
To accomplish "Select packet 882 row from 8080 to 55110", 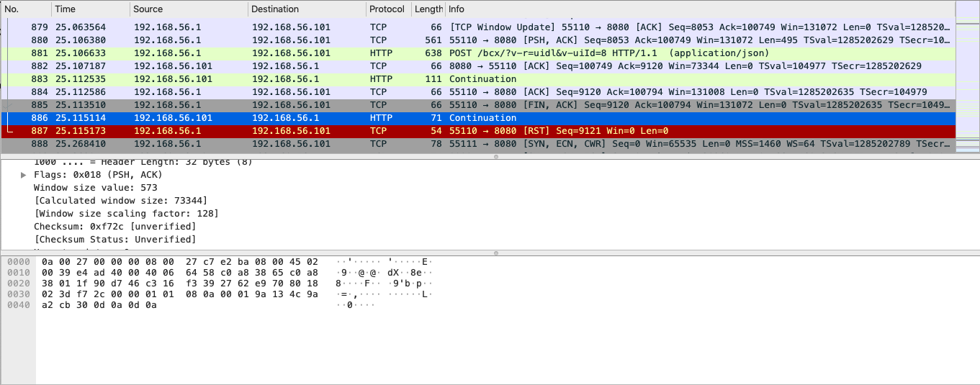I will point(478,66).
